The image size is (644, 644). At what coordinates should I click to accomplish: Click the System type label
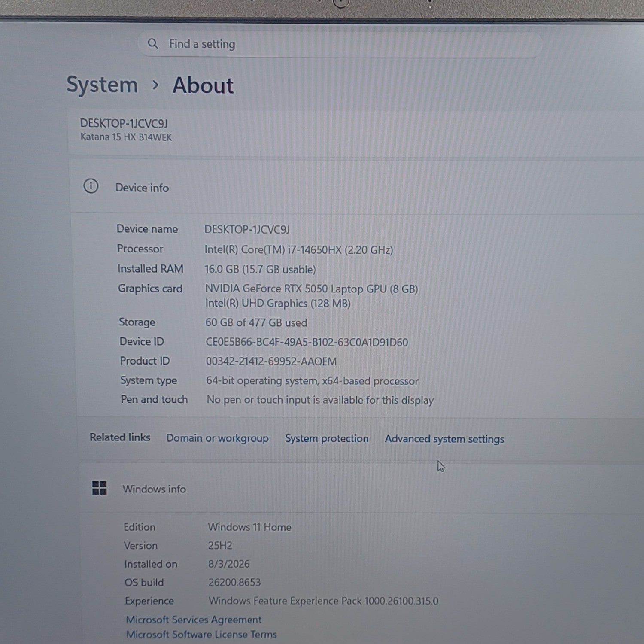coord(149,380)
